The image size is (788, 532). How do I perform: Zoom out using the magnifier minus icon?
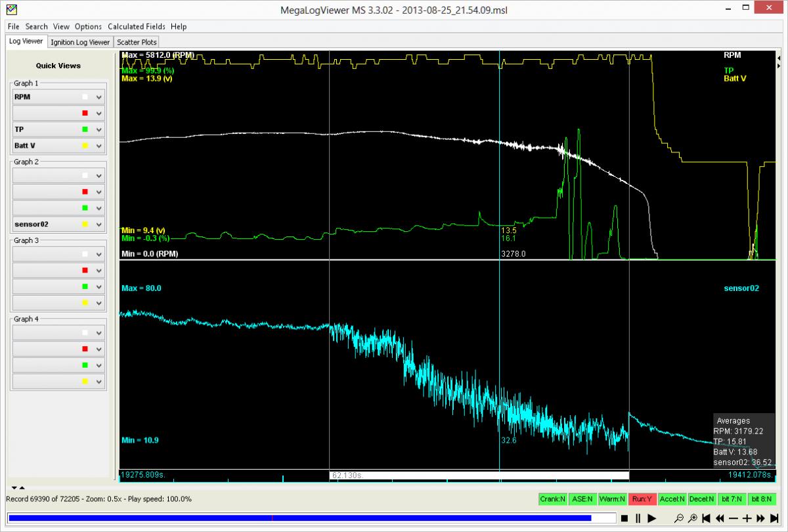pyautogui.click(x=679, y=518)
